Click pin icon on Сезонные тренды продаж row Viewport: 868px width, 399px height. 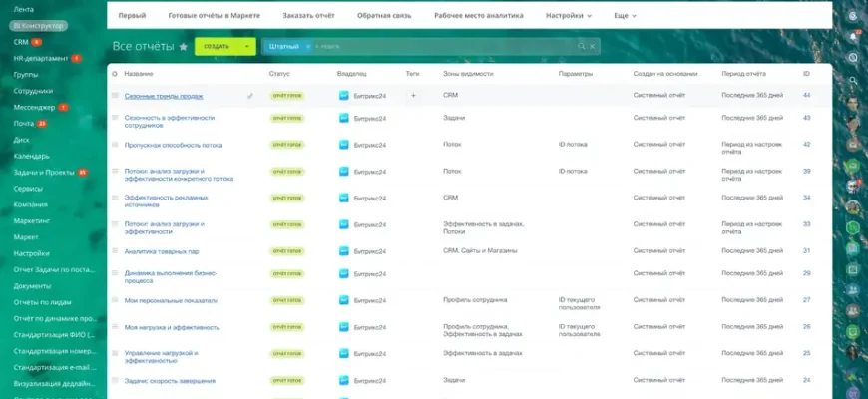coord(250,96)
